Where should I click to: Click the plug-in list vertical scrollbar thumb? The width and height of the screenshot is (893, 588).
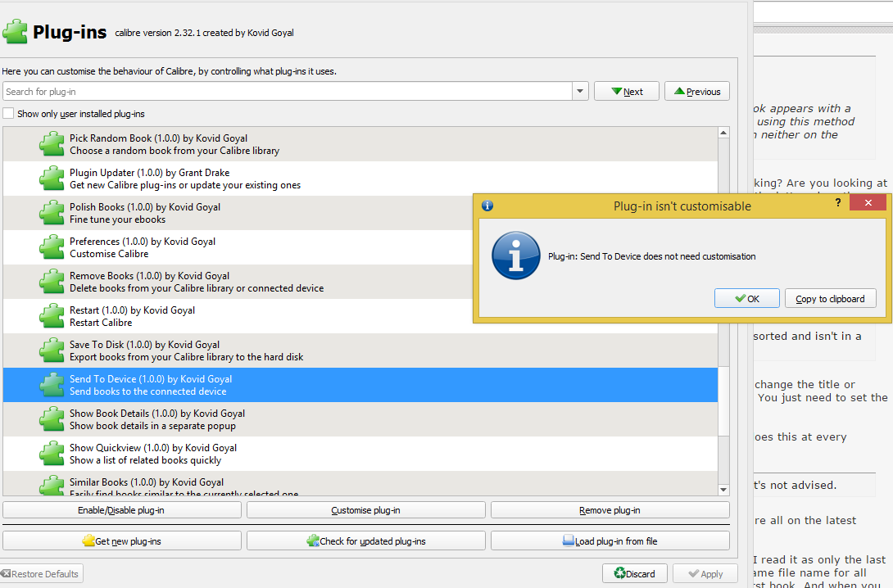coord(723,401)
